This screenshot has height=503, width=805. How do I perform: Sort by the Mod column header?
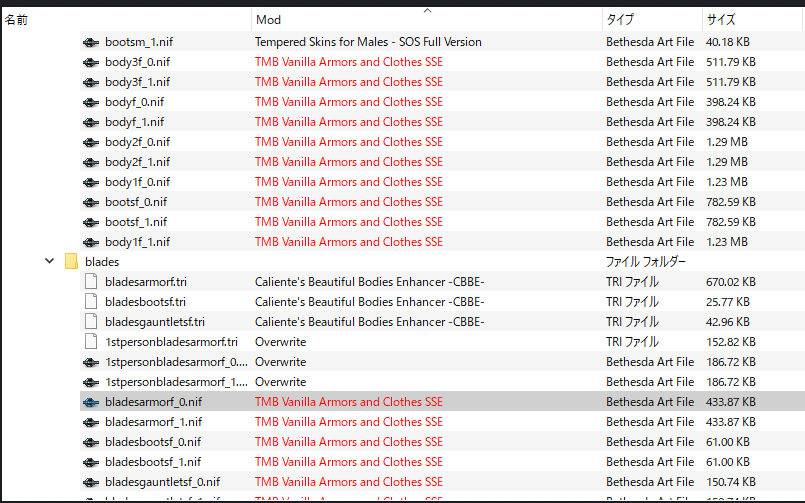(427, 20)
